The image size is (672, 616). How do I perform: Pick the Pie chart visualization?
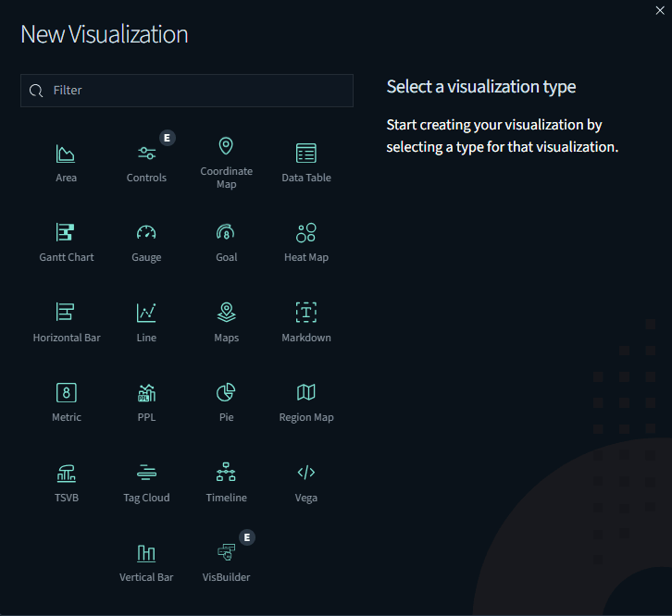click(226, 402)
